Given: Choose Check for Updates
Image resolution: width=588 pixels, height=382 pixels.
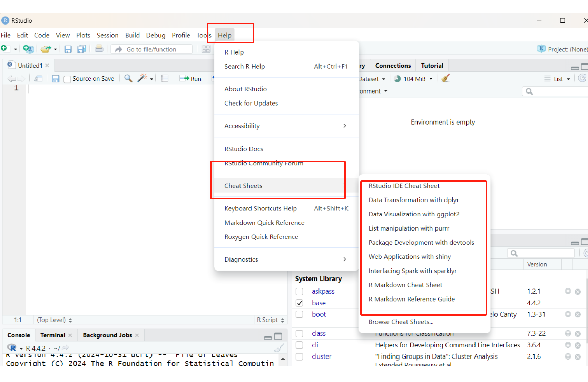Looking at the screenshot, I should tap(286, 103).
